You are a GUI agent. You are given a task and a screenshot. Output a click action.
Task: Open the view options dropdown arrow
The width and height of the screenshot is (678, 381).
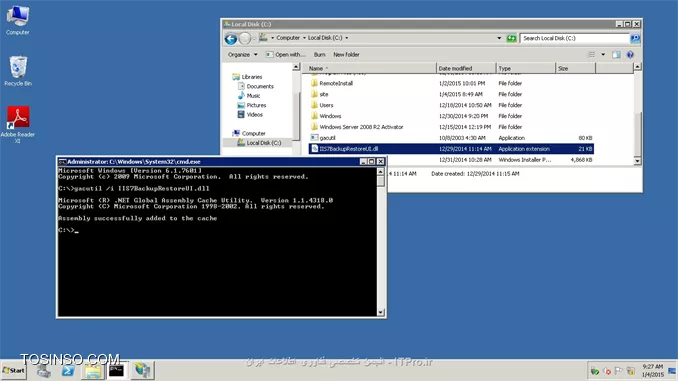[x=603, y=54]
